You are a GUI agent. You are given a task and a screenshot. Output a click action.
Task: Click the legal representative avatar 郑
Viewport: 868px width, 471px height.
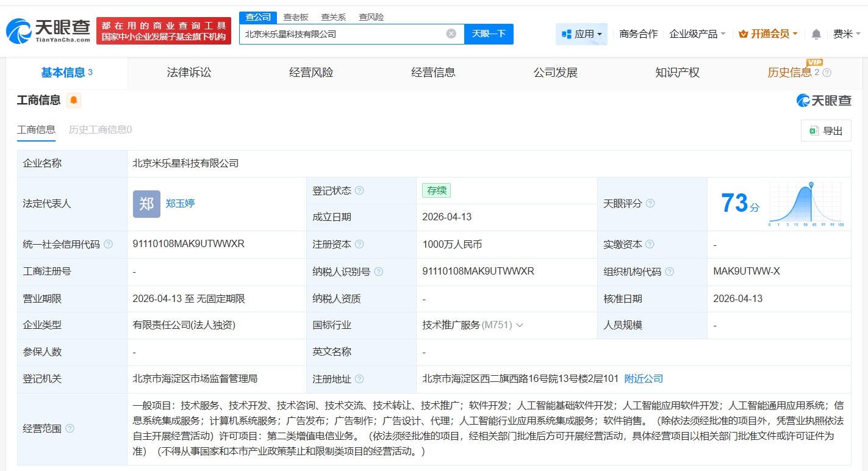pyautogui.click(x=146, y=203)
